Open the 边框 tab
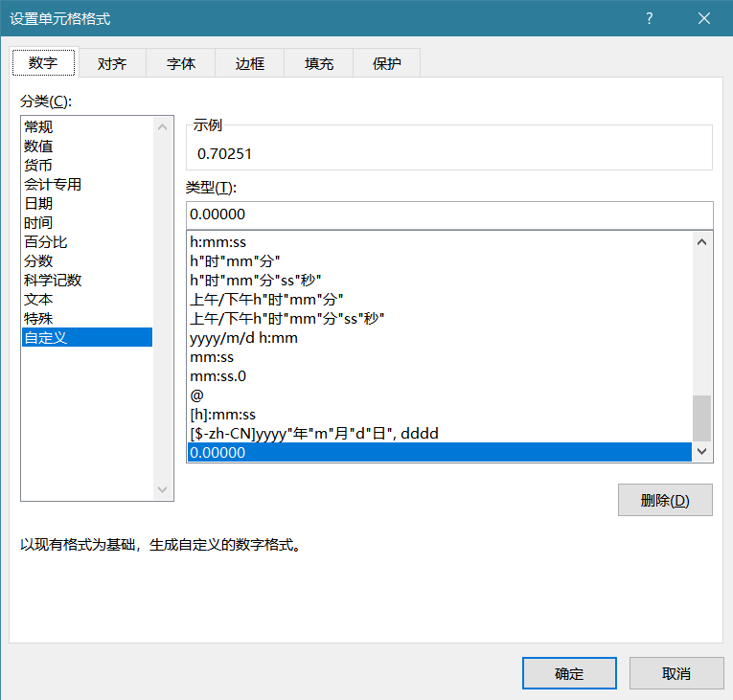 [250, 63]
